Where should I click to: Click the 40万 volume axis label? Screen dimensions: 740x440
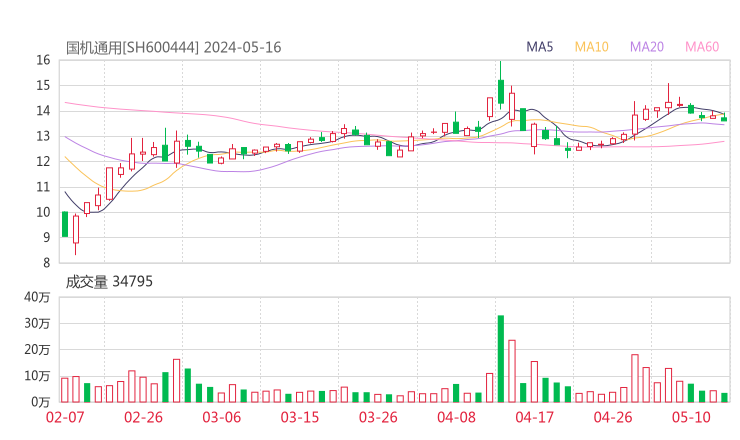pyautogui.click(x=38, y=297)
